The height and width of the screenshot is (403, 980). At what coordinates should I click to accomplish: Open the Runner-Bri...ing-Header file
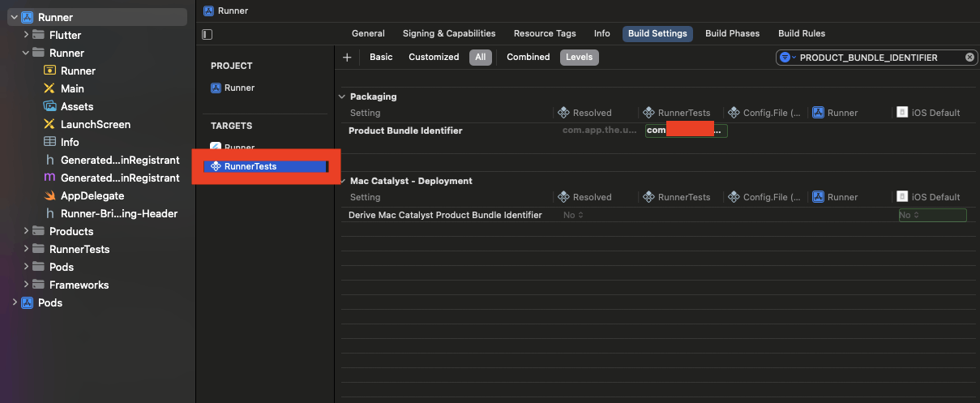coord(119,213)
